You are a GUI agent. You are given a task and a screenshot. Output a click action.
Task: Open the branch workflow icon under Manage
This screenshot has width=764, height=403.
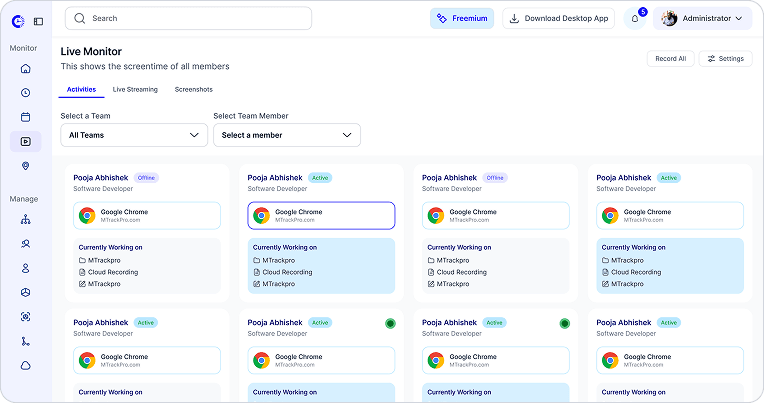[x=26, y=341]
